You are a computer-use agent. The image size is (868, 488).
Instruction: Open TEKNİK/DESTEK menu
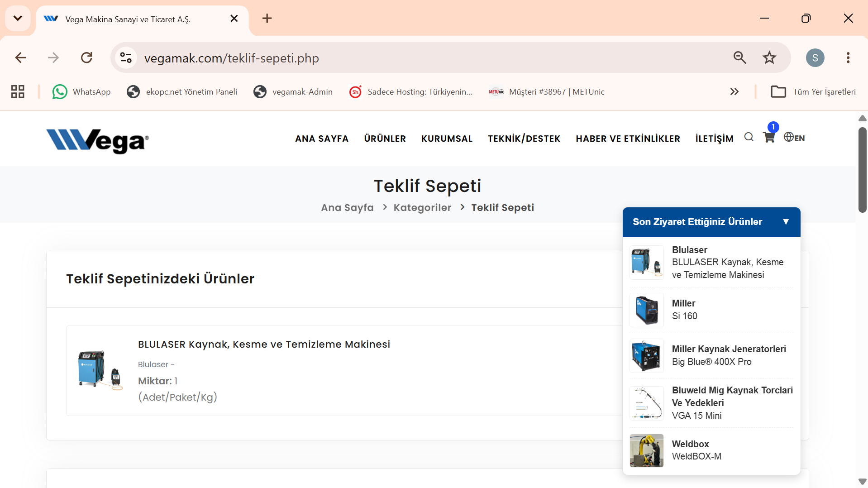[x=524, y=139]
